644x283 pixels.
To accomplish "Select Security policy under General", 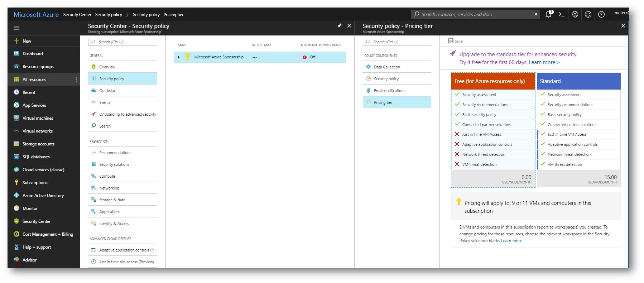I will [122, 79].
